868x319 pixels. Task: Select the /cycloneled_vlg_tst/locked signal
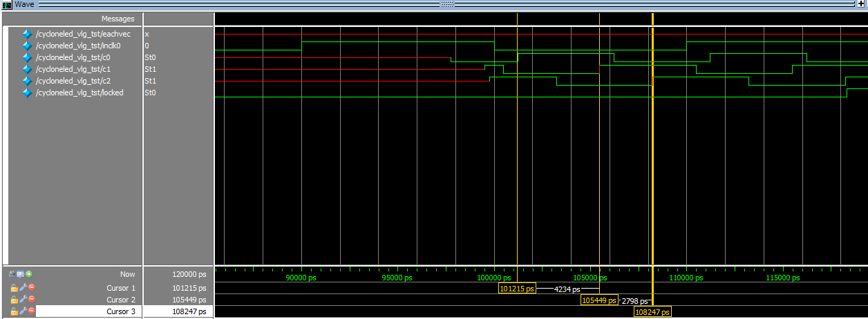(x=79, y=93)
